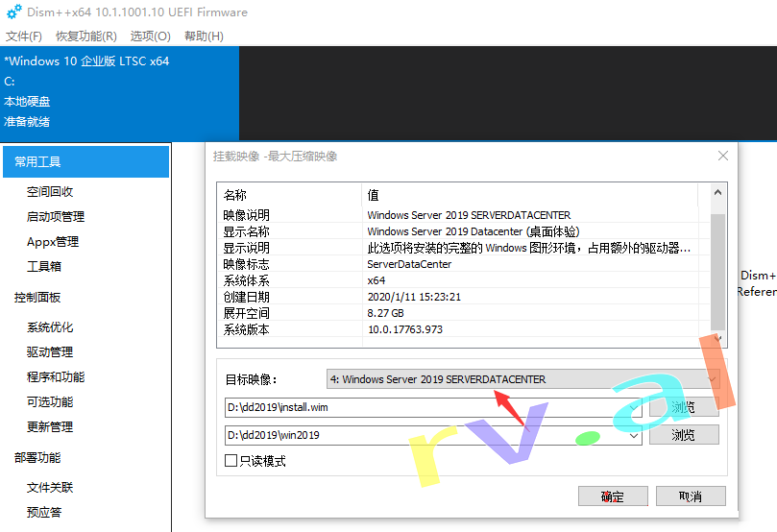
Task: Click 浏览 button next to install.wim path
Action: tap(684, 407)
